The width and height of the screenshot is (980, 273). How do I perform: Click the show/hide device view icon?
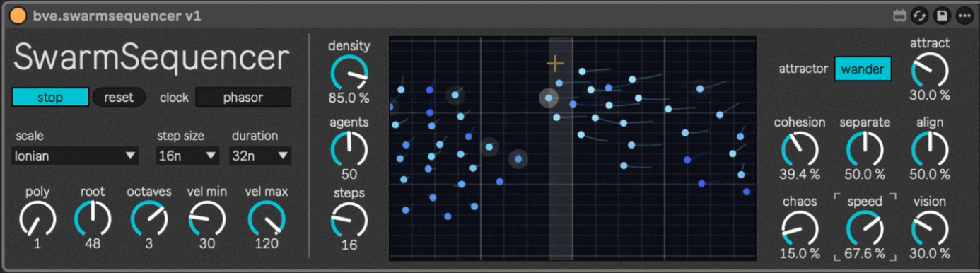(x=900, y=15)
